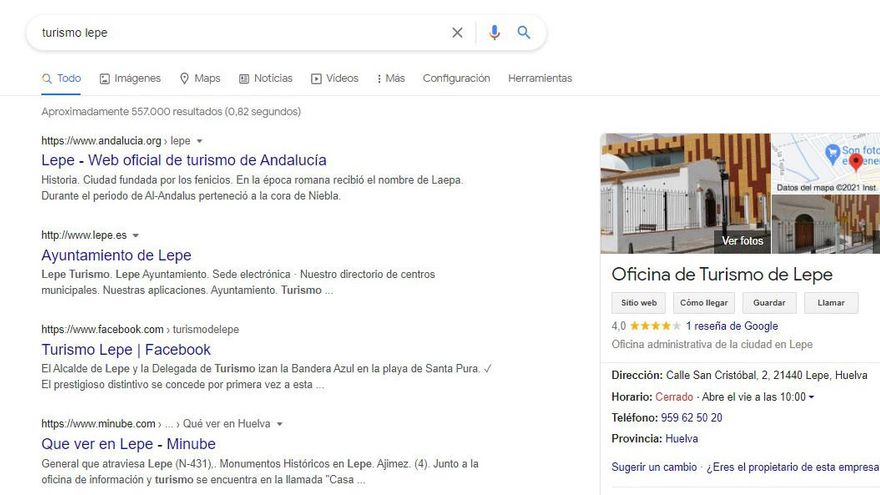The width and height of the screenshot is (880, 495).
Task: Click the http://www.lepe.es URL text
Action: (x=84, y=235)
